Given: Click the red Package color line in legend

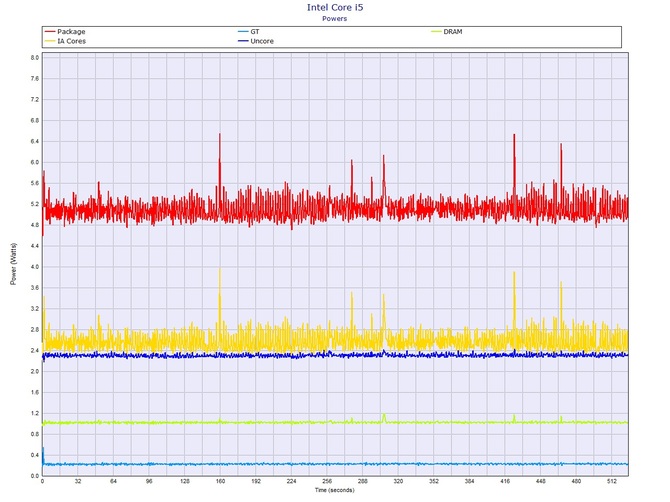Looking at the screenshot, I should click(50, 32).
